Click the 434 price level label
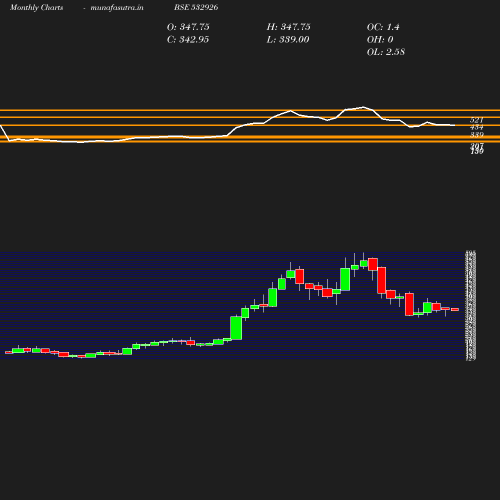The image size is (500, 500). [477, 127]
